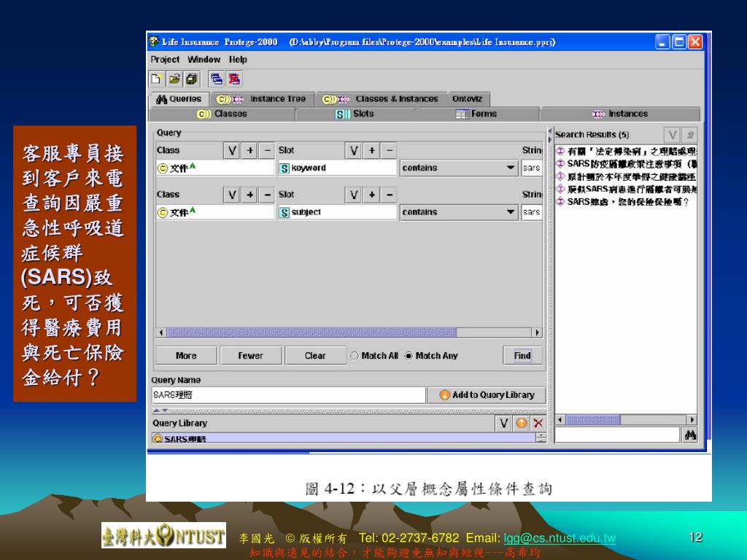Click the New Project toolbar icon
Viewport: 747px width, 560px height.
[157, 79]
